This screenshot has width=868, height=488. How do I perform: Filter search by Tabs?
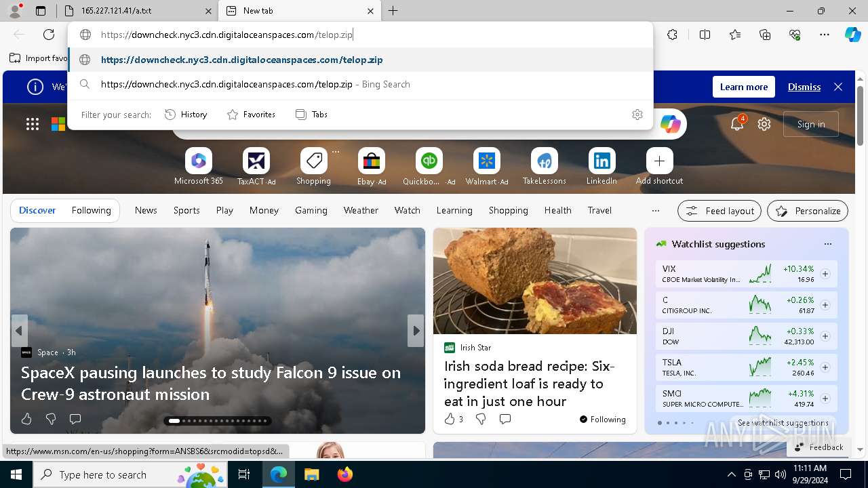pyautogui.click(x=312, y=115)
